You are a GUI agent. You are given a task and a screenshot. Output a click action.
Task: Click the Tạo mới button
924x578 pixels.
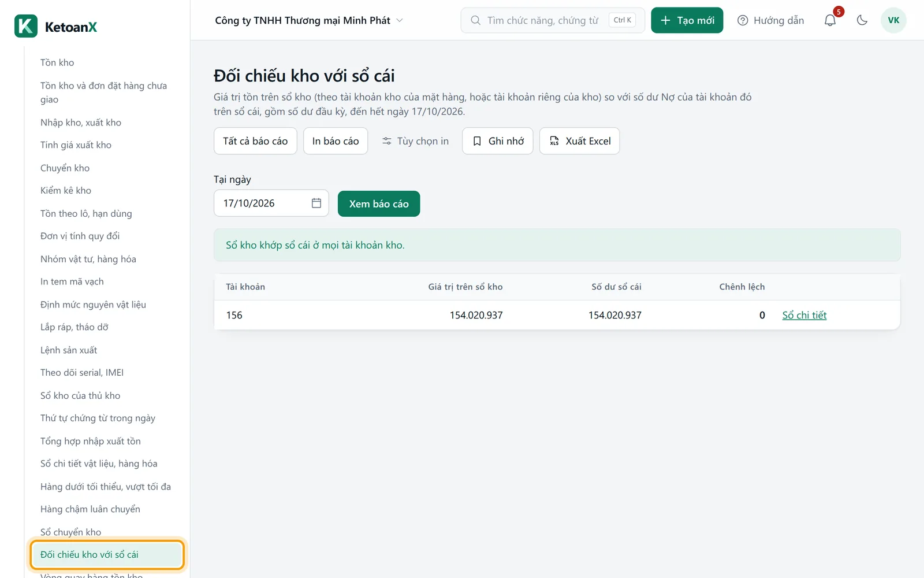687,20
